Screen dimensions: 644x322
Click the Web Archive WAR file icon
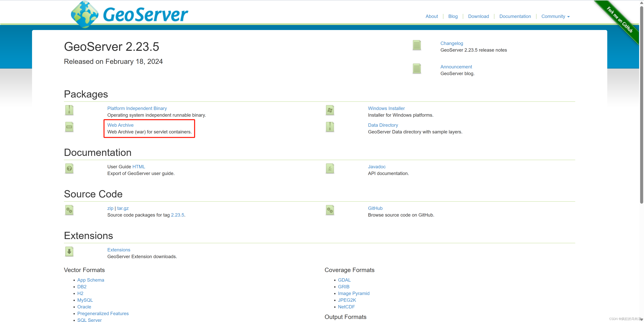point(69,127)
